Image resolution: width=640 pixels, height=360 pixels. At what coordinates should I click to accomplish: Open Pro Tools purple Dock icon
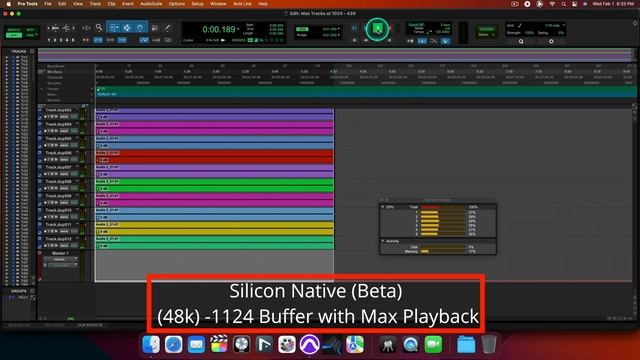(309, 345)
